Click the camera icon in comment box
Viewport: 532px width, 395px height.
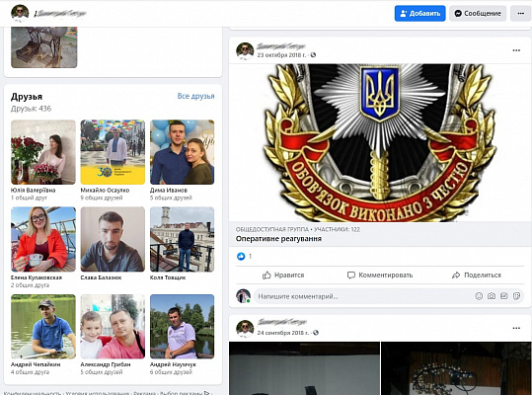coord(492,296)
